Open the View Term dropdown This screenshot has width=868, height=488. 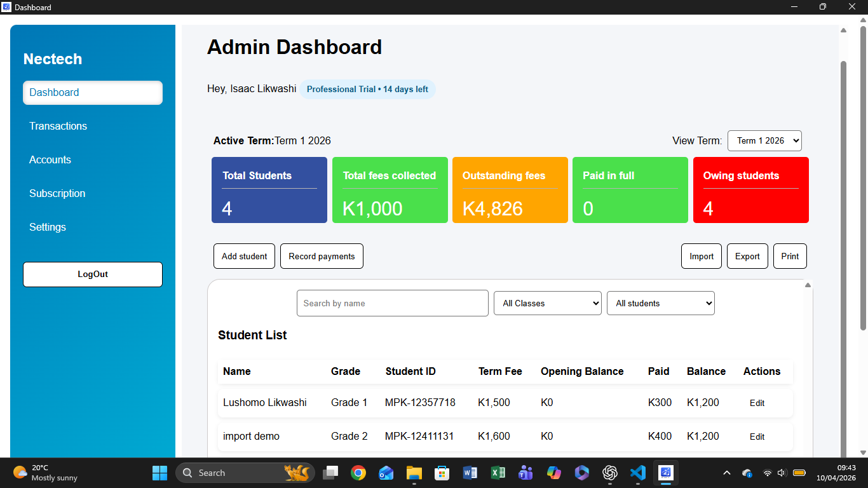[x=764, y=140]
